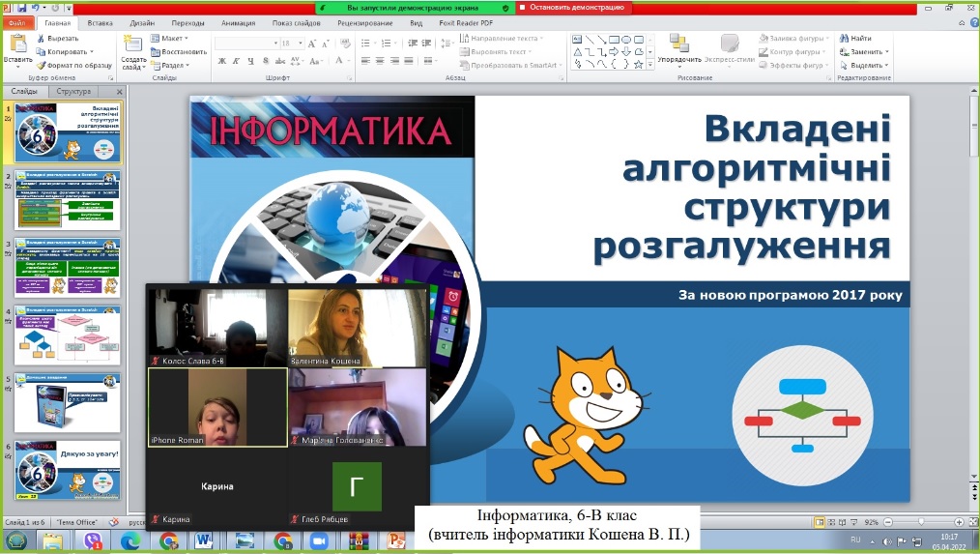Click the Find (Найти) binoculars icon
980x554 pixels.
844,39
